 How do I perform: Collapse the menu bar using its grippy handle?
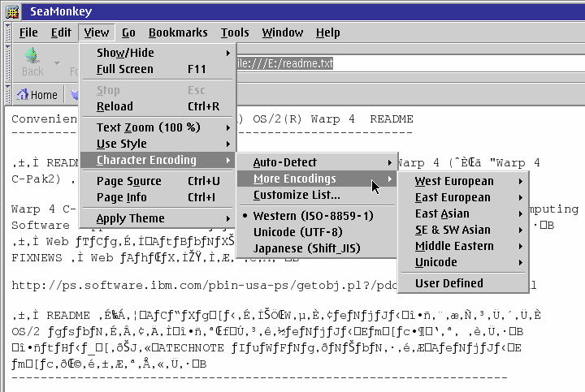[8, 32]
